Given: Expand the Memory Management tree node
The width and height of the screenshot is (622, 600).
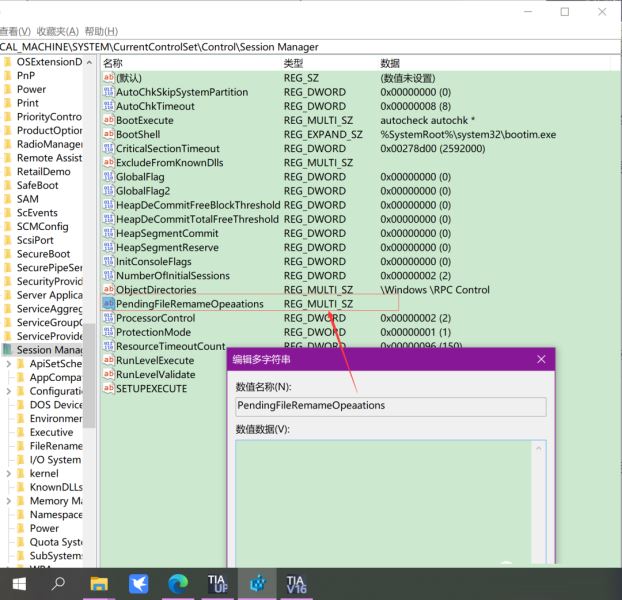Looking at the screenshot, I should [x=8, y=501].
